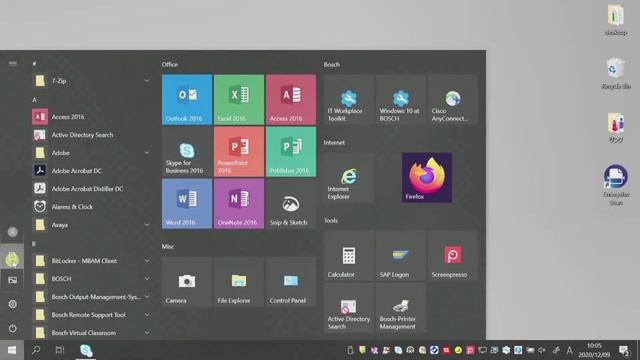Open the OneNote 2016 tile

[239, 204]
